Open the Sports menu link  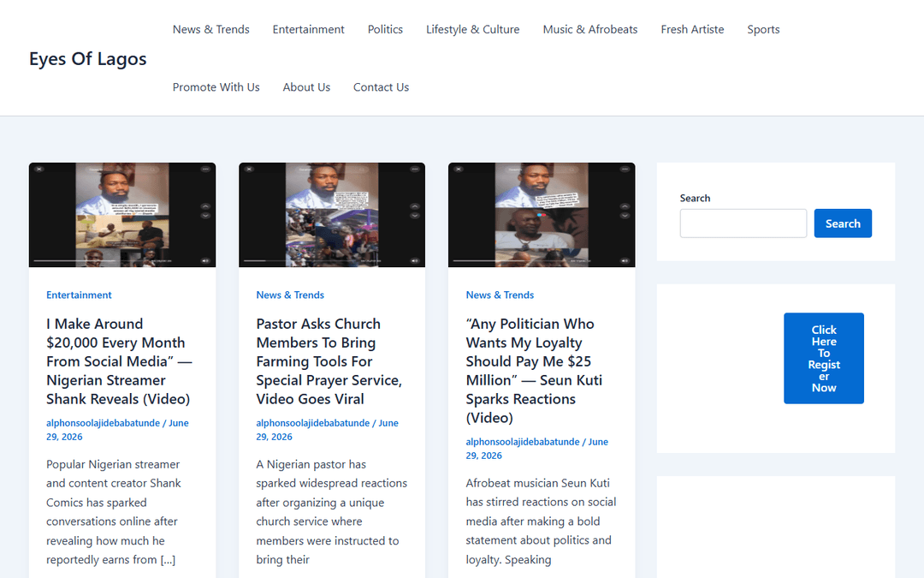pos(763,29)
